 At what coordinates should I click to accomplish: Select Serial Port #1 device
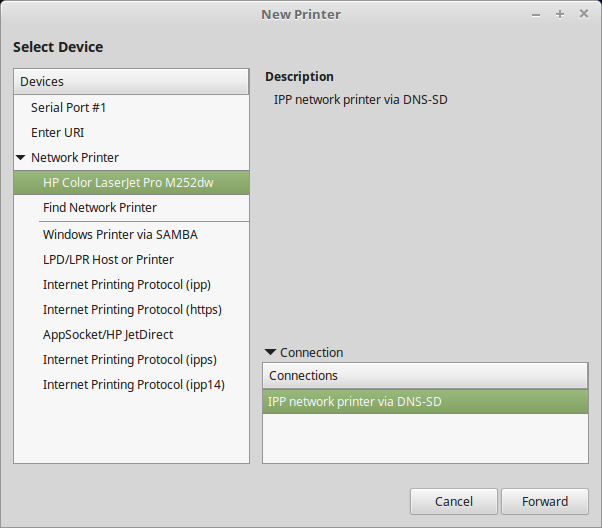[x=68, y=107]
